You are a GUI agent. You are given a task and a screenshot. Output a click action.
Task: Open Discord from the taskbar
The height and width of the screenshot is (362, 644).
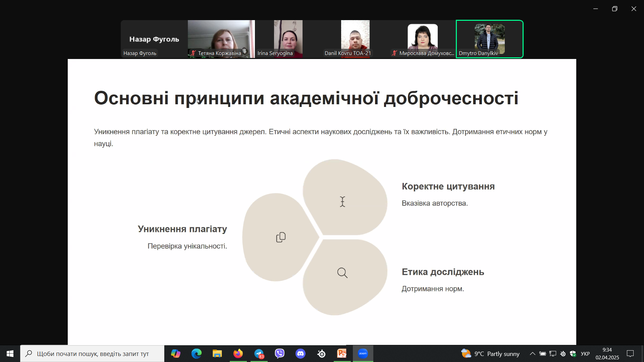(x=301, y=354)
